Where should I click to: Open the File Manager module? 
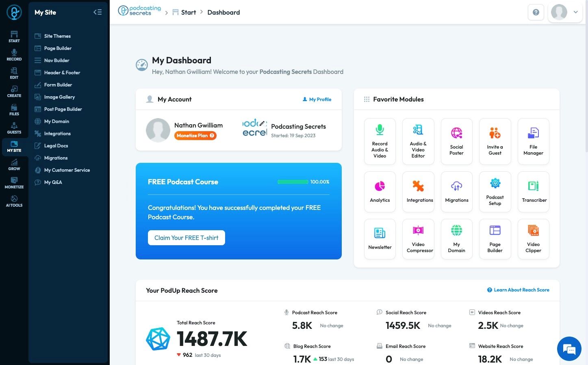[x=534, y=141]
